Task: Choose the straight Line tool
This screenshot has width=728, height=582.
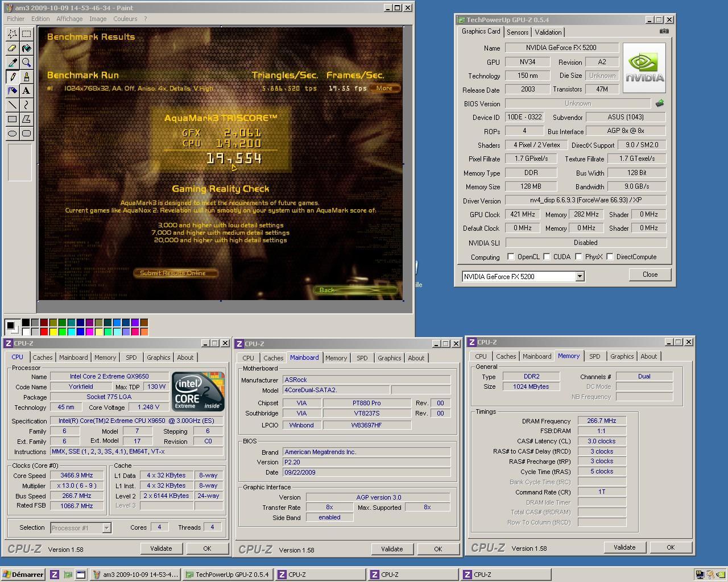Action: coord(12,105)
